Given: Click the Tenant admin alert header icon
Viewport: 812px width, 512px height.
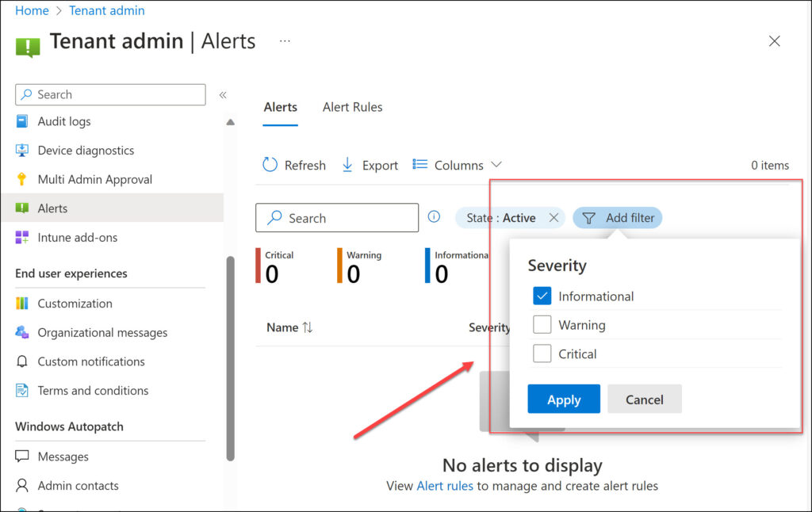Looking at the screenshot, I should click(x=28, y=47).
